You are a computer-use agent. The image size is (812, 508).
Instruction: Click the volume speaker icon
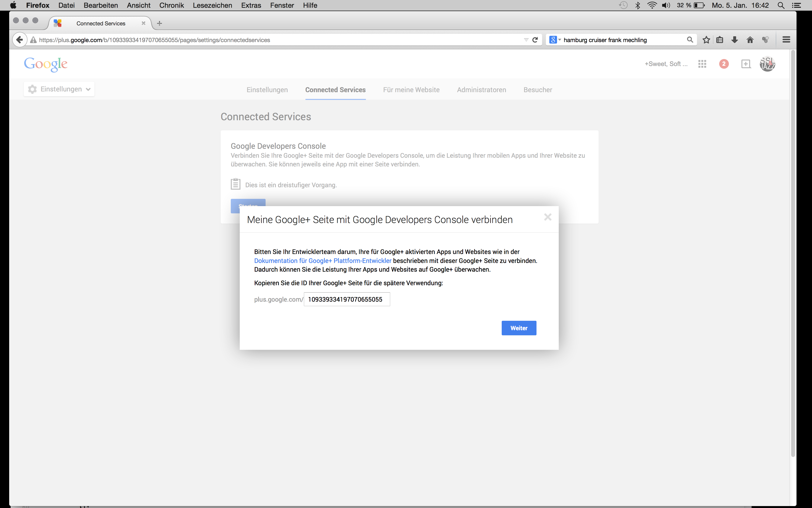pyautogui.click(x=666, y=5)
